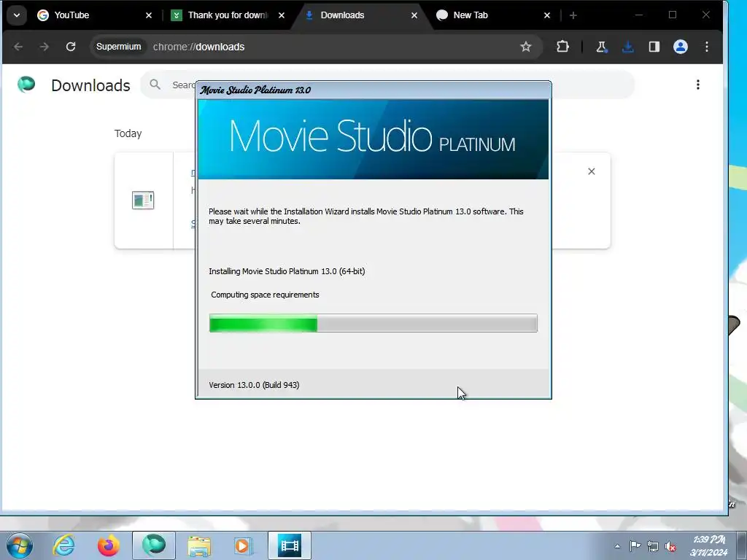This screenshot has height=560, width=747.
Task: Click 'Version 13.0.0 (Build 943)' text
Action: [254, 385]
